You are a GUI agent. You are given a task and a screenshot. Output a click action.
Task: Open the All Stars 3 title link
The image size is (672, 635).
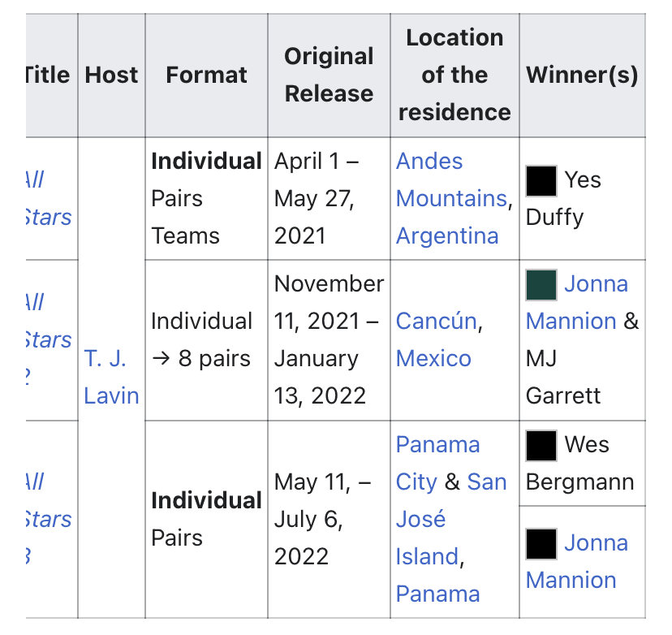pos(49,519)
